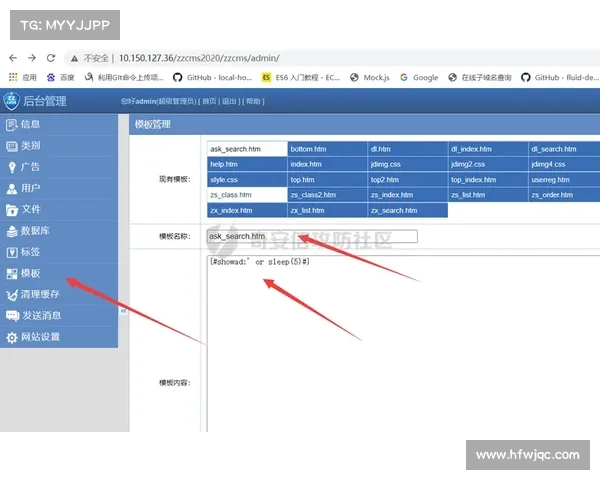Viewport: 600px width, 480px height.
Task: Click browser reload button
Action: click(x=53, y=58)
